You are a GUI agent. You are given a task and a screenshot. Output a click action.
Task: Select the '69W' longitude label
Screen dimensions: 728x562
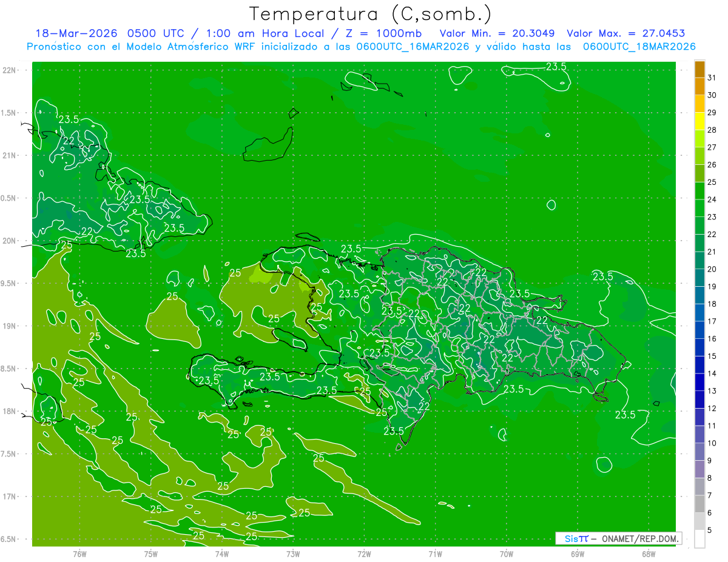[x=577, y=554]
